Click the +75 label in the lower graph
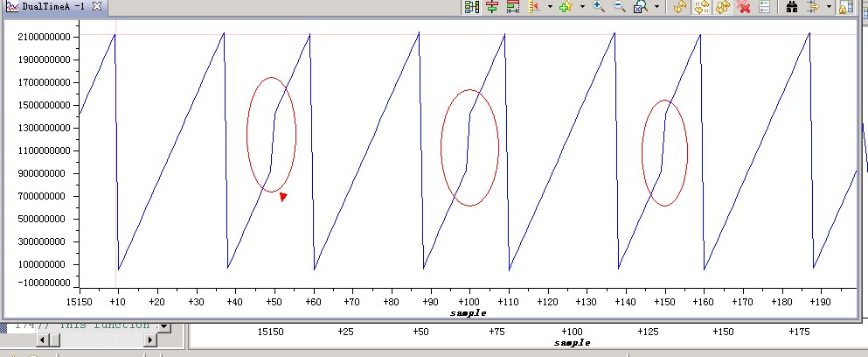This screenshot has height=357, width=868. (x=496, y=332)
